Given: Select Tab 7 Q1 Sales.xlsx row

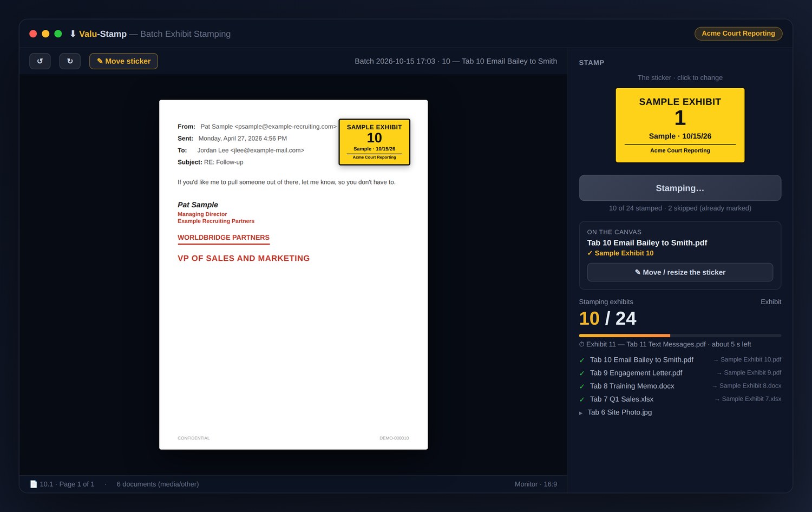Looking at the screenshot, I should pos(680,399).
